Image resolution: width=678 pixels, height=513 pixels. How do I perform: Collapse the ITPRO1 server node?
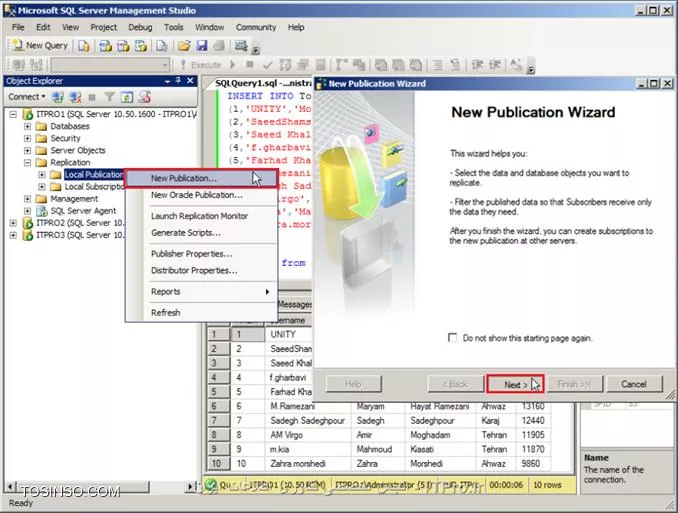(13, 114)
